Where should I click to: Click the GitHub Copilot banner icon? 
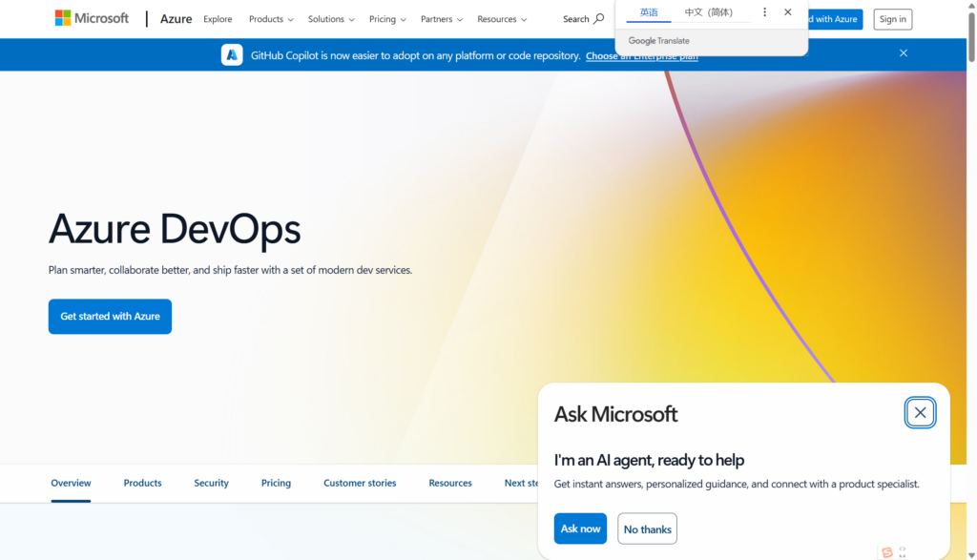232,55
